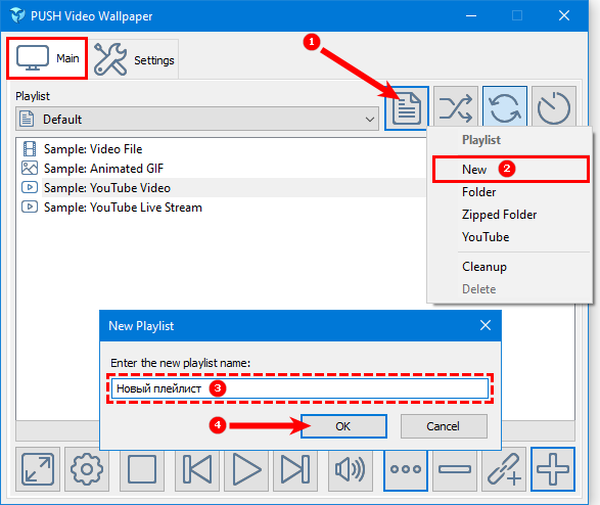600x505 pixels.
Task: Close the PUSH Video Wallpaper window
Action: coord(564,16)
